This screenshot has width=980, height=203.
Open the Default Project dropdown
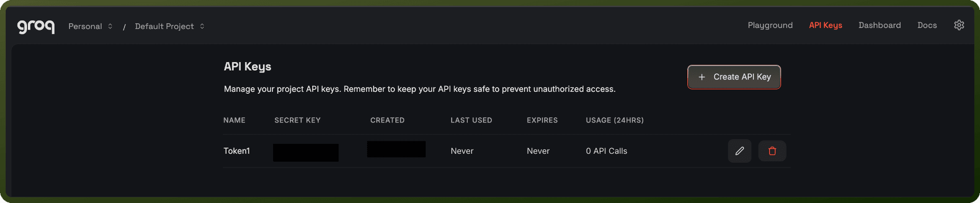tap(169, 26)
